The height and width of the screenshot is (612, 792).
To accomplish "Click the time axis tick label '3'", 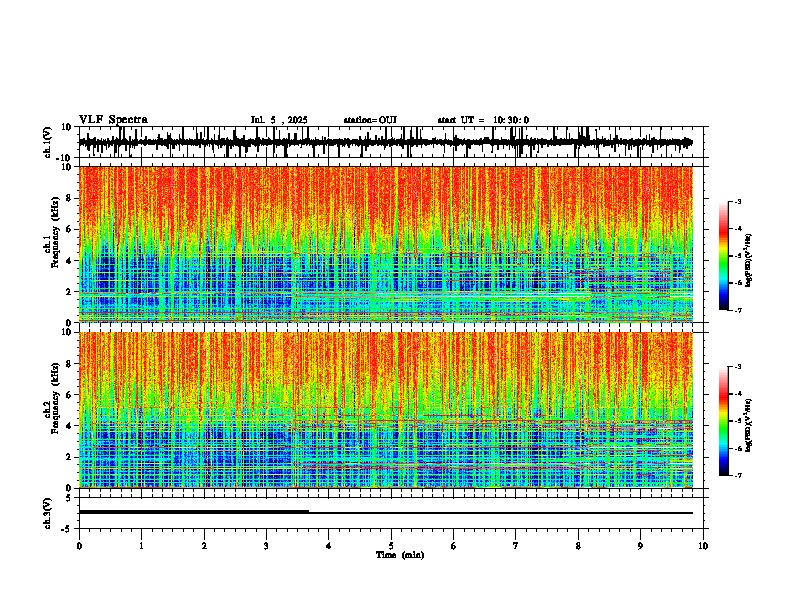I will coord(266,546).
